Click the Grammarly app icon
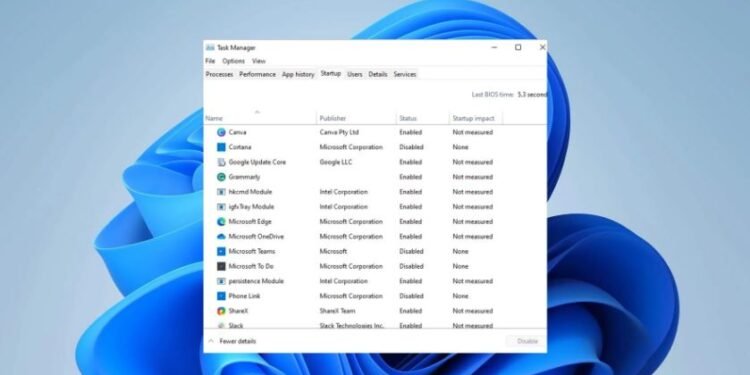The image size is (750, 375). (x=221, y=177)
